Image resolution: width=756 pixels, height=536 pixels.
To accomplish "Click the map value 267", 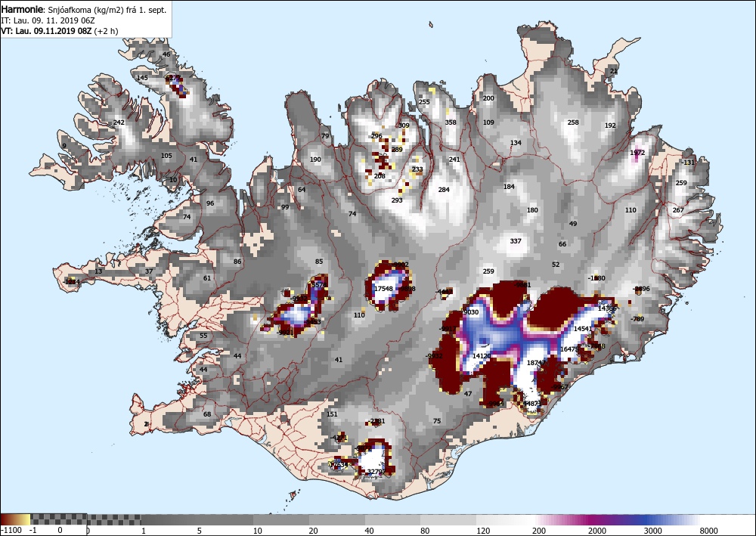I will coord(678,210).
